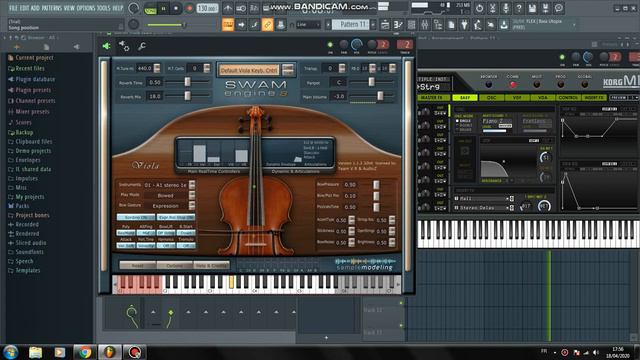The image size is (640, 360).
Task: Move the Reverb Time slider
Action: 187,82
